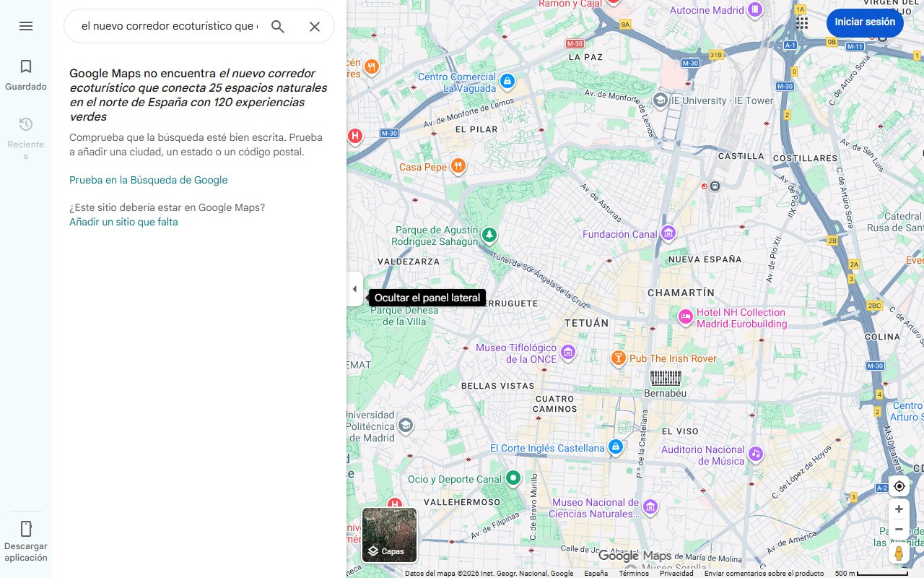
Task: Collapse the side panel arrow
Action: click(354, 290)
